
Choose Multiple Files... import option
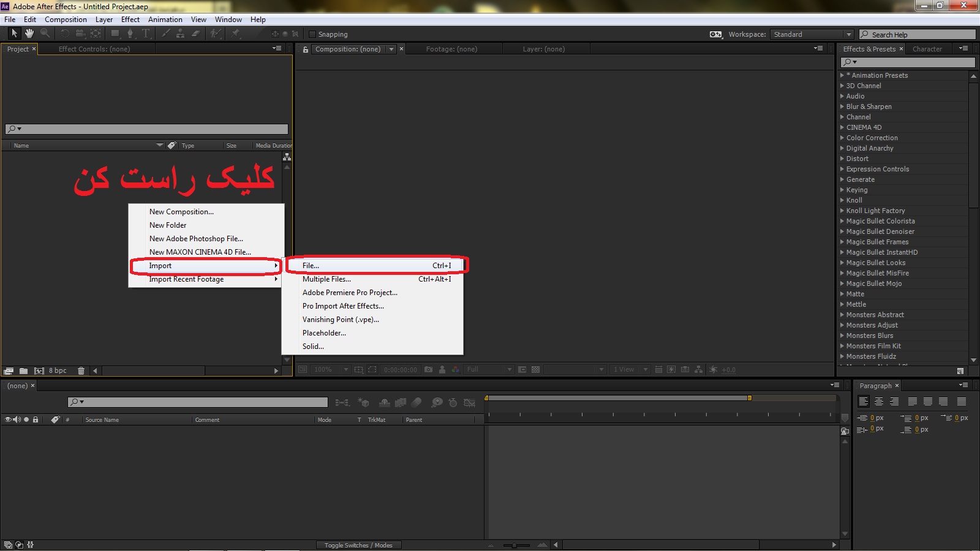(x=372, y=279)
